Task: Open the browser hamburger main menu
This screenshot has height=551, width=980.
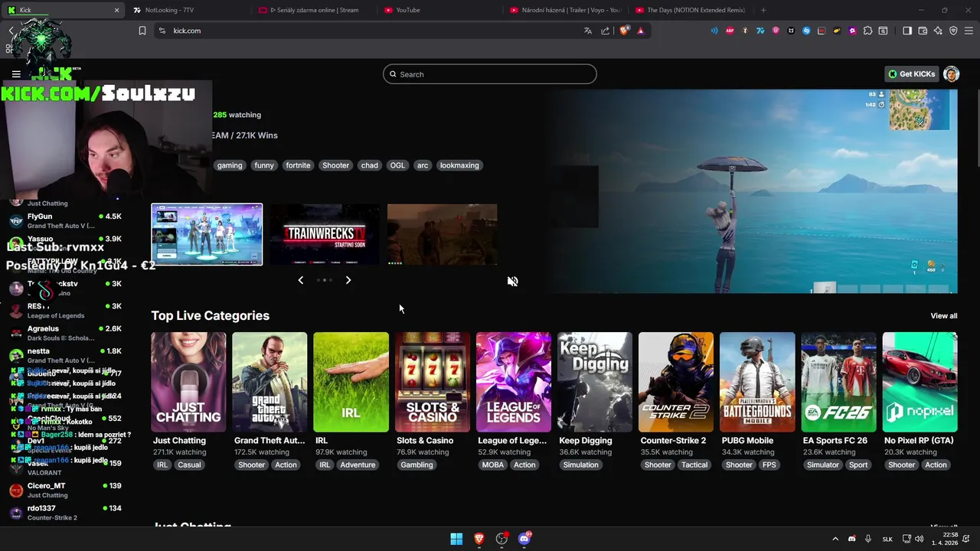Action: (969, 31)
